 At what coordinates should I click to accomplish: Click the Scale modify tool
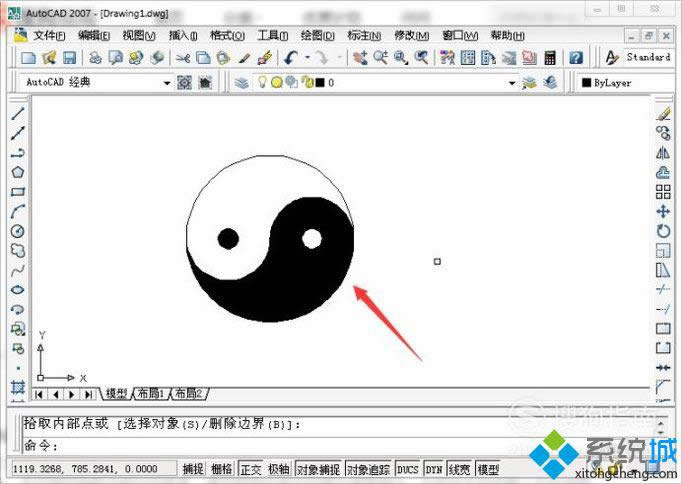click(663, 250)
